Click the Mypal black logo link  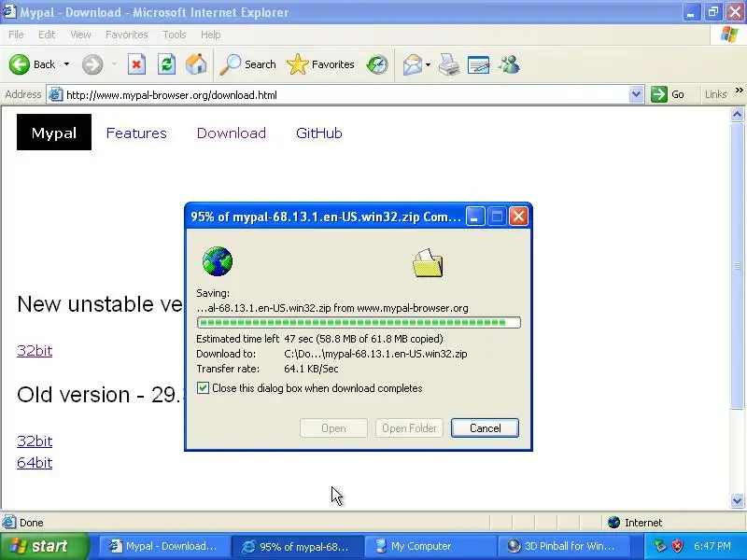coord(54,133)
